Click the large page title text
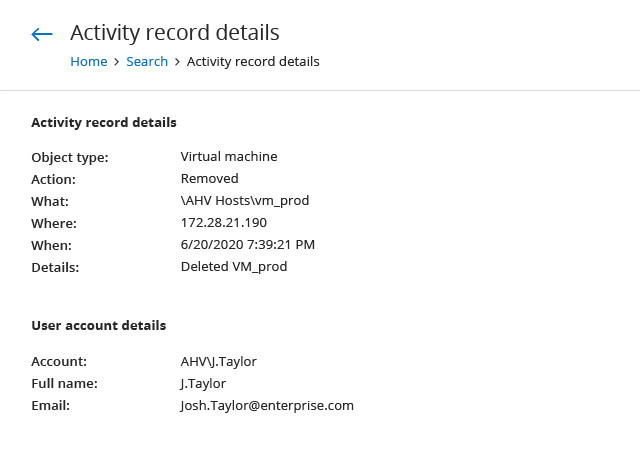 (x=175, y=33)
